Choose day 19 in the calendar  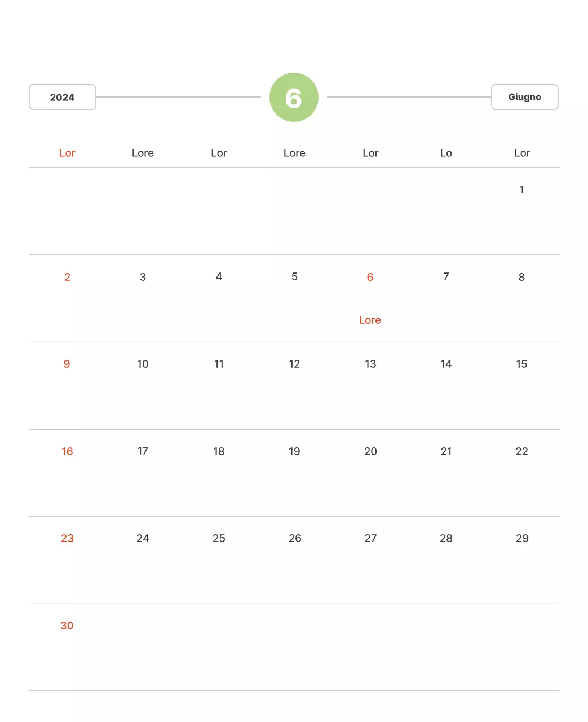(x=294, y=451)
